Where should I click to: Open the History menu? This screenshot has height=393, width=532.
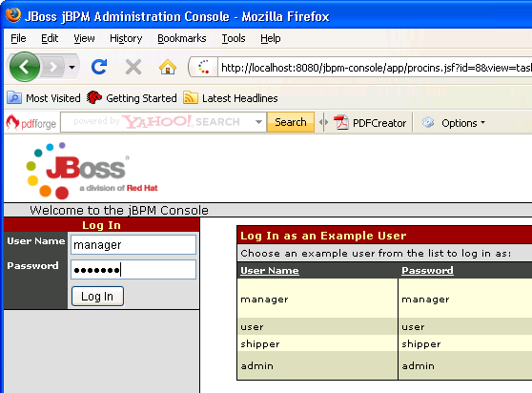[x=126, y=38]
